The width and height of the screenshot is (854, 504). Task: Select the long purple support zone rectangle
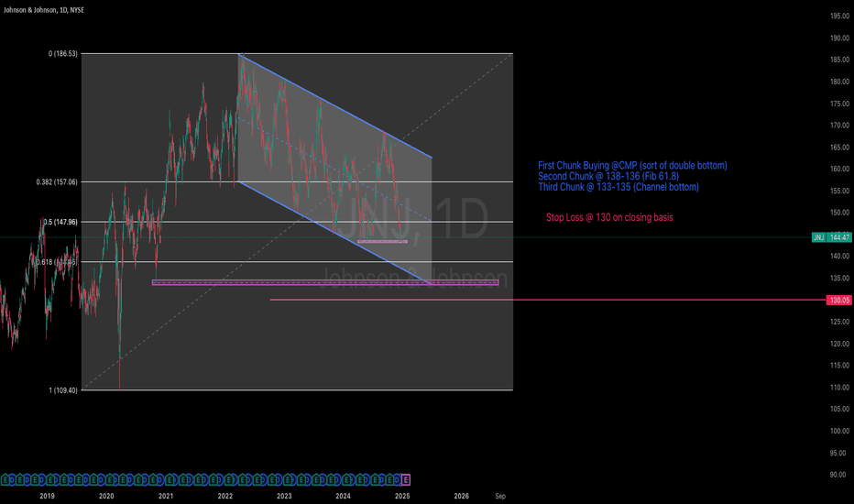[325, 282]
